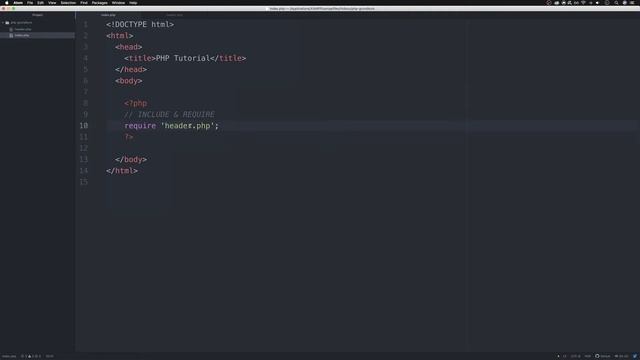Open the Edit menu
Image resolution: width=640 pixels, height=360 pixels.
tap(40, 2)
